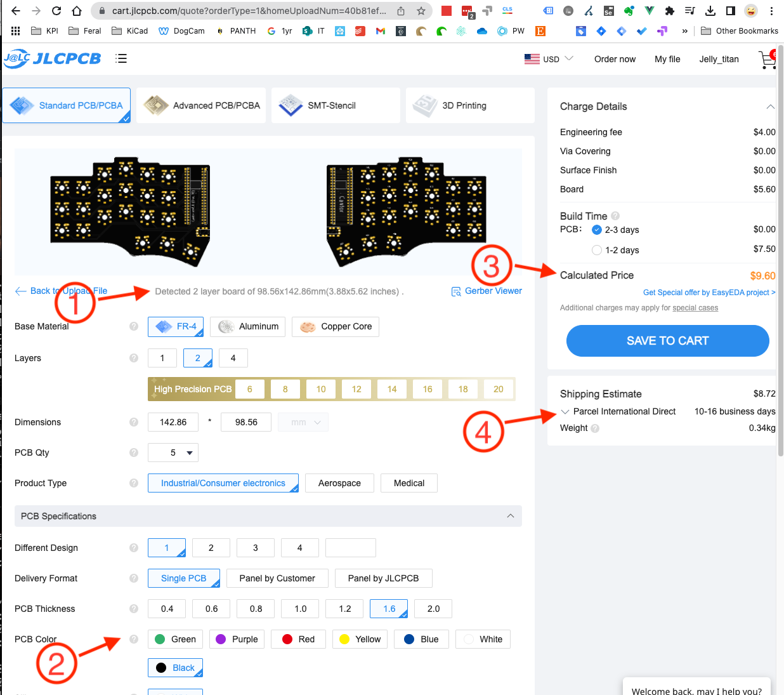Open the shopping cart icon
This screenshot has height=695, width=784.
coord(768,59)
